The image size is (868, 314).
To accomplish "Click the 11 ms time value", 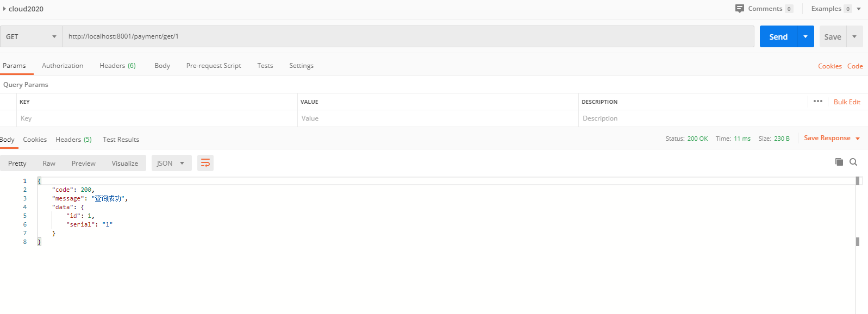I will (742, 139).
